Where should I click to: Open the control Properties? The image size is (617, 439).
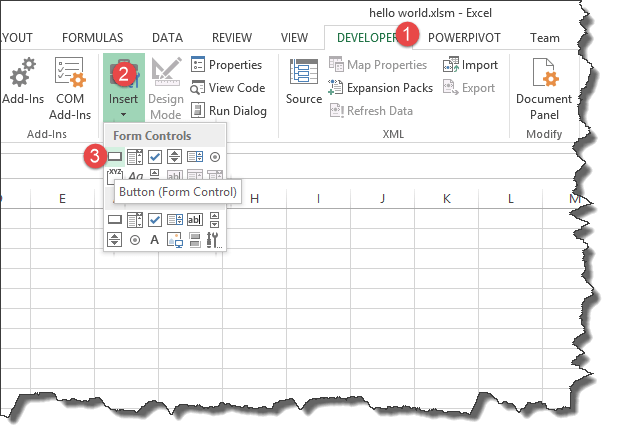point(226,65)
